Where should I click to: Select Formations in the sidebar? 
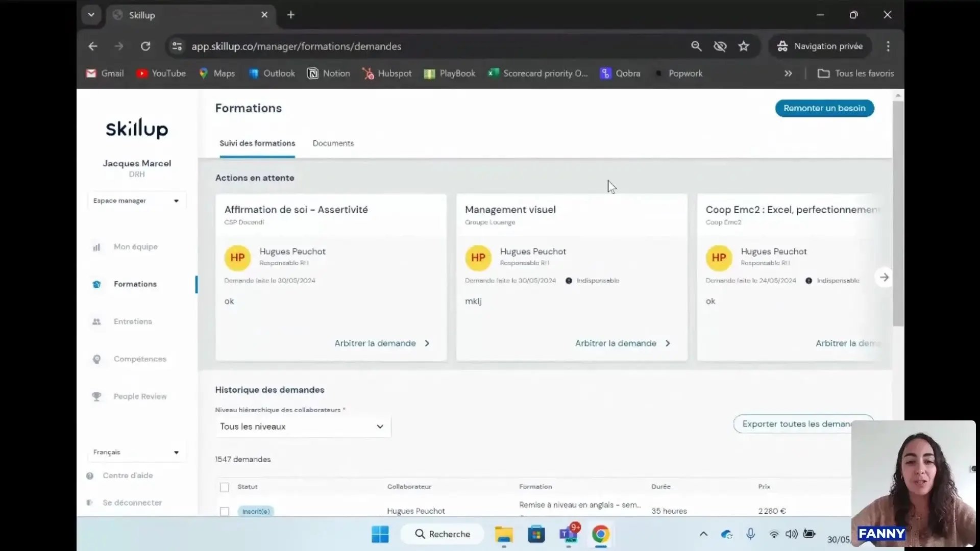[x=135, y=284]
